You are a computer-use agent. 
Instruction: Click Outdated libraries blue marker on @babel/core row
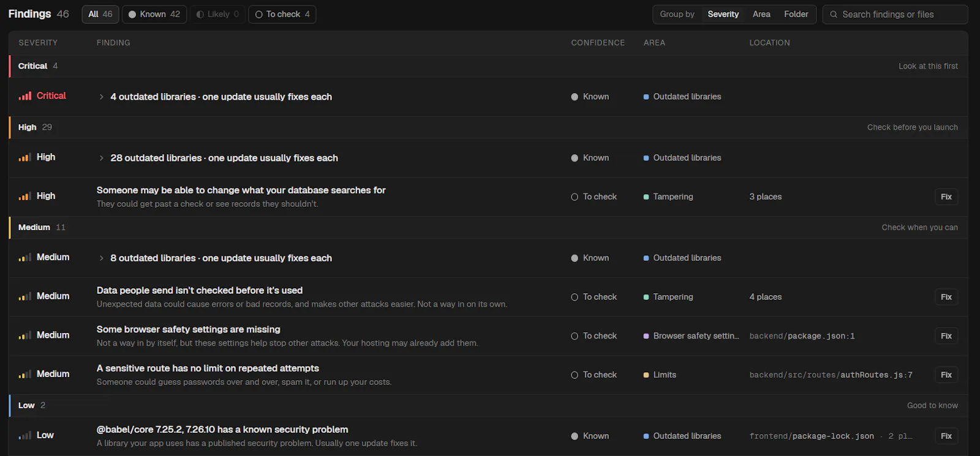pos(646,436)
